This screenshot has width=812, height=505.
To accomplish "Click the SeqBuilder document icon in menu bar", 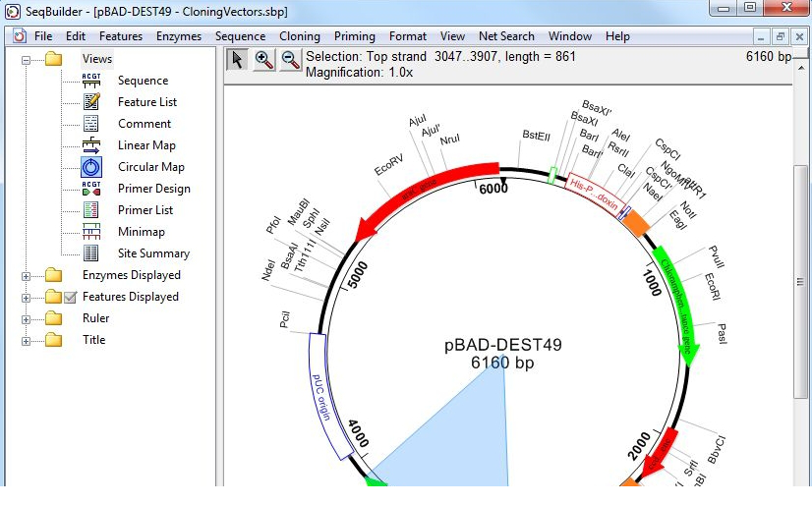I will (20, 36).
